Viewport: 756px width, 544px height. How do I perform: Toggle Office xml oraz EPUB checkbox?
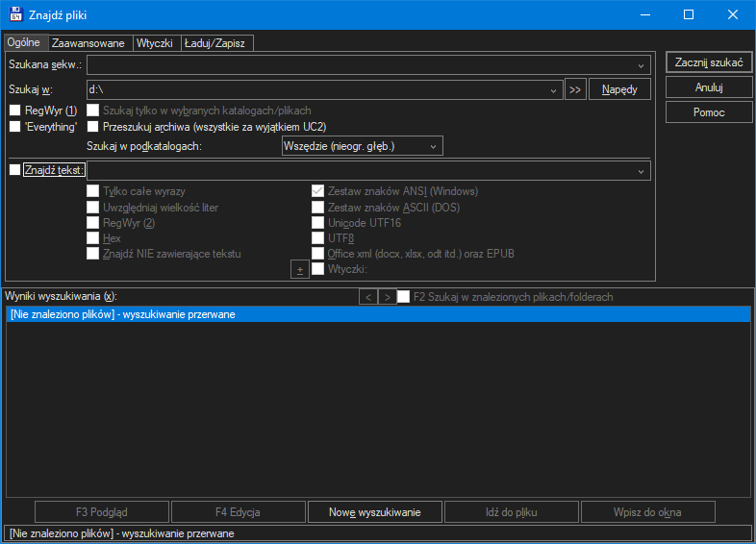tap(317, 254)
